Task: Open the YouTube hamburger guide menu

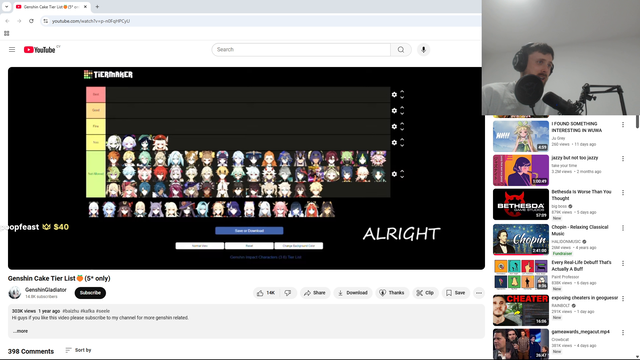Action: coord(12,49)
